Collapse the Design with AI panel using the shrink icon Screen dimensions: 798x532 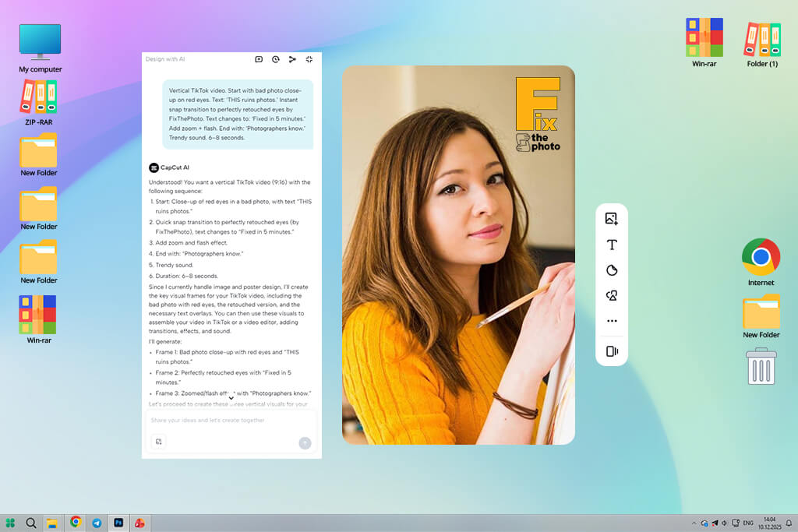[x=309, y=59]
